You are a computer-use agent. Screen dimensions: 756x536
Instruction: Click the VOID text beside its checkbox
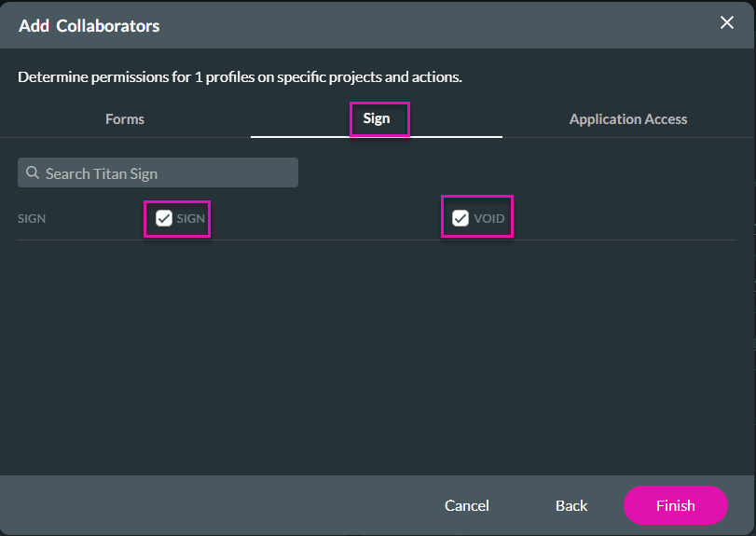488,219
